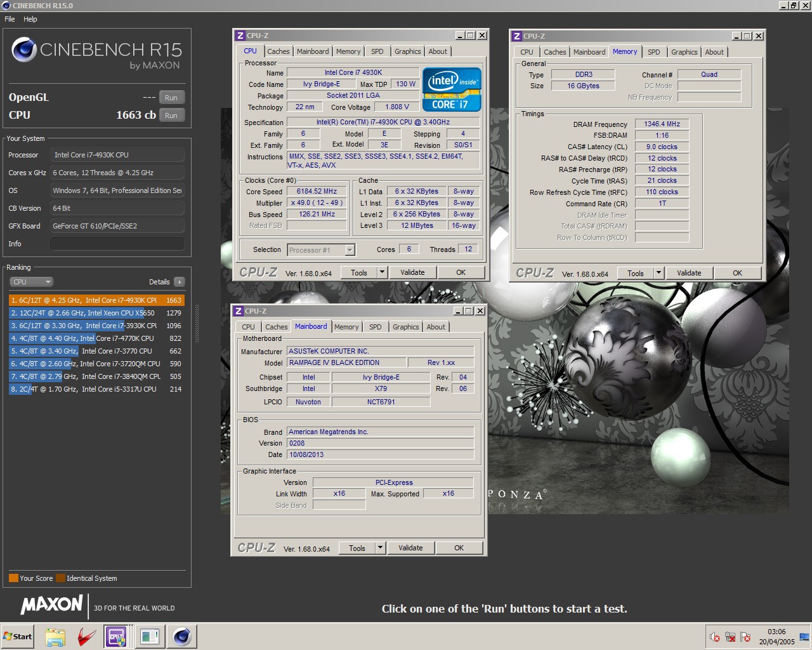
Task: Click OK in the CPU-Z Memory window
Action: tap(738, 273)
